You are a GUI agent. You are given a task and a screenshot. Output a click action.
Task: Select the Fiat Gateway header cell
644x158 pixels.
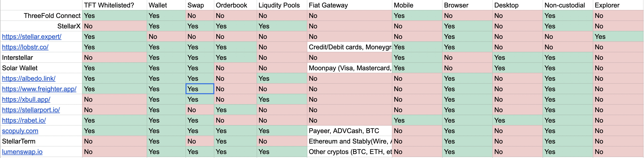click(x=349, y=5)
